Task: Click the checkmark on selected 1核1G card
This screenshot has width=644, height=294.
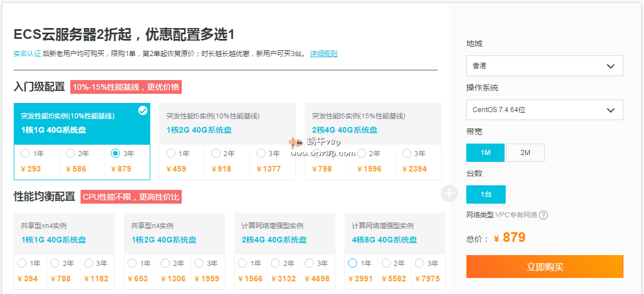Action: coord(143,110)
